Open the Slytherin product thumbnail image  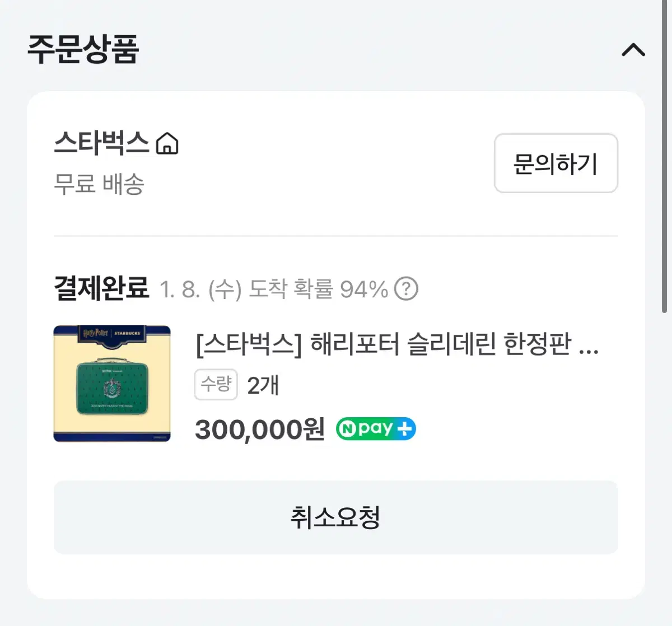112,384
